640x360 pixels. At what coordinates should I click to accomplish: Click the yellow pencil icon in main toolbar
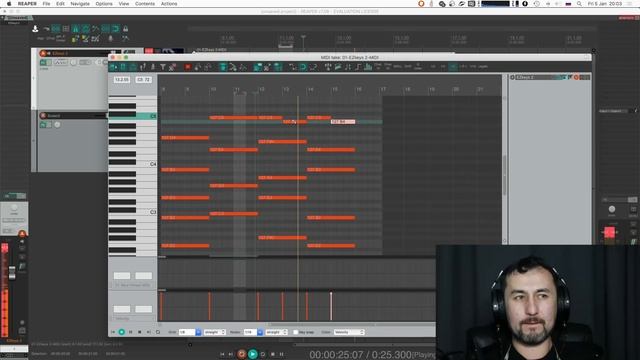pos(85,38)
